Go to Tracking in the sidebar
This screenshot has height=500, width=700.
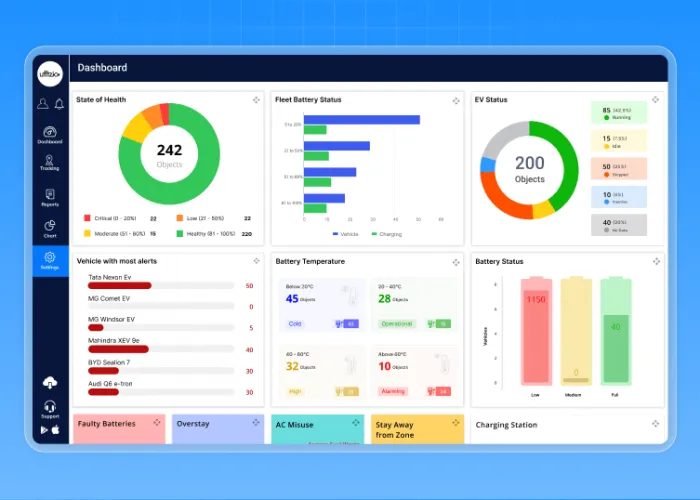coord(50,163)
